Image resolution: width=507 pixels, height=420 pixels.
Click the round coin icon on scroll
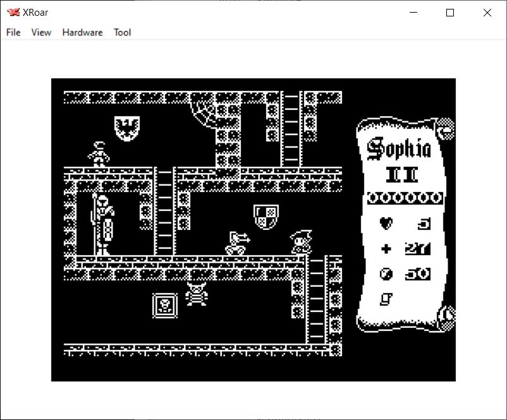pyautogui.click(x=386, y=274)
